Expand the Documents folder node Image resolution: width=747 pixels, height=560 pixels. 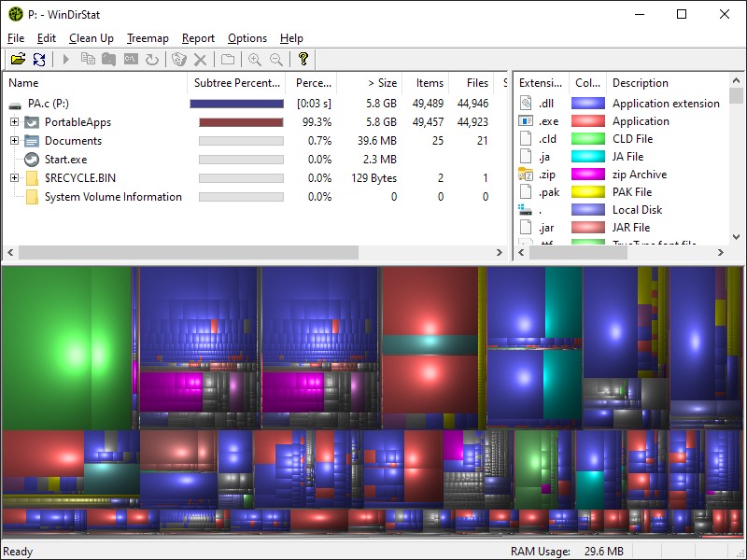[15, 141]
